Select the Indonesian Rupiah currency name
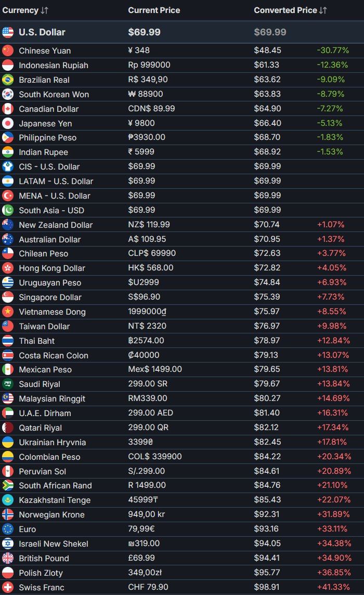This screenshot has width=364, height=595. click(54, 65)
